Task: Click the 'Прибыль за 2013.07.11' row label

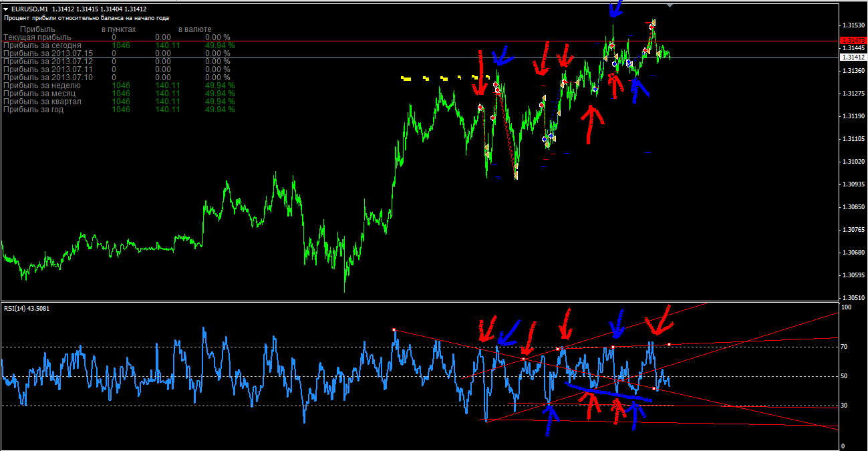Action: [x=48, y=69]
